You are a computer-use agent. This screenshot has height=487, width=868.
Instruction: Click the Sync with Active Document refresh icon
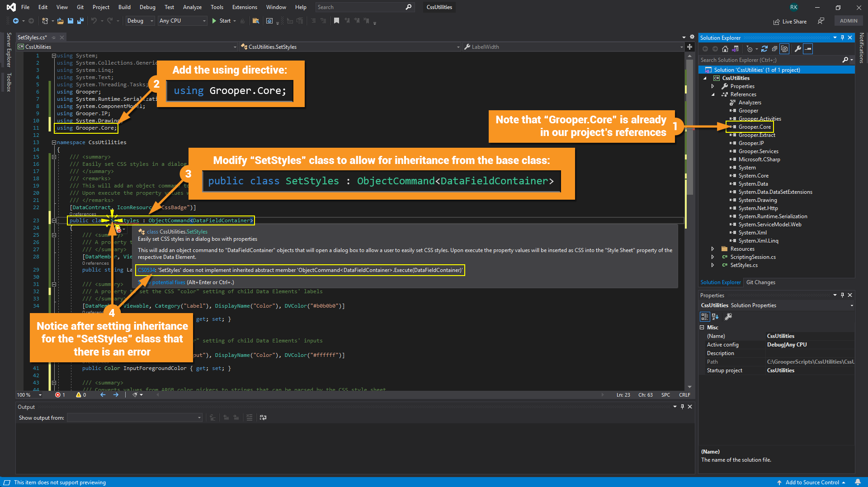[x=764, y=49]
